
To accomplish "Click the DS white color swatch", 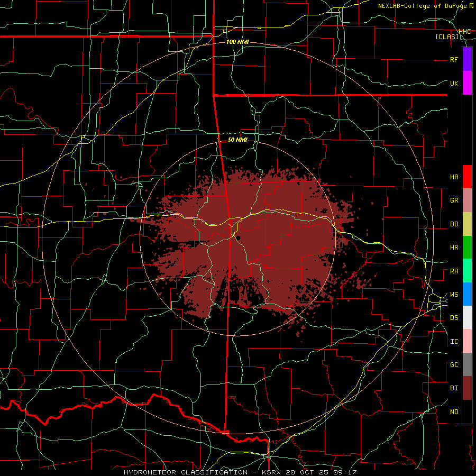I will (467, 317).
